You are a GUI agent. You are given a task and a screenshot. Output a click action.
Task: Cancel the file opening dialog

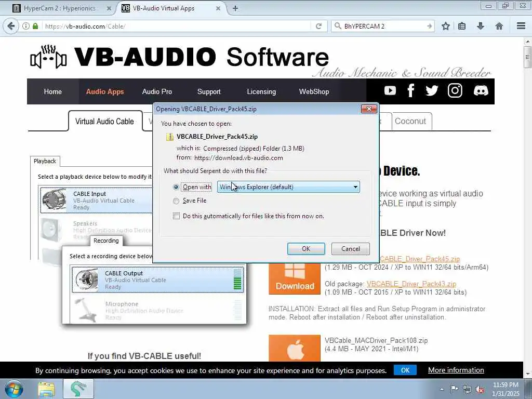click(351, 249)
